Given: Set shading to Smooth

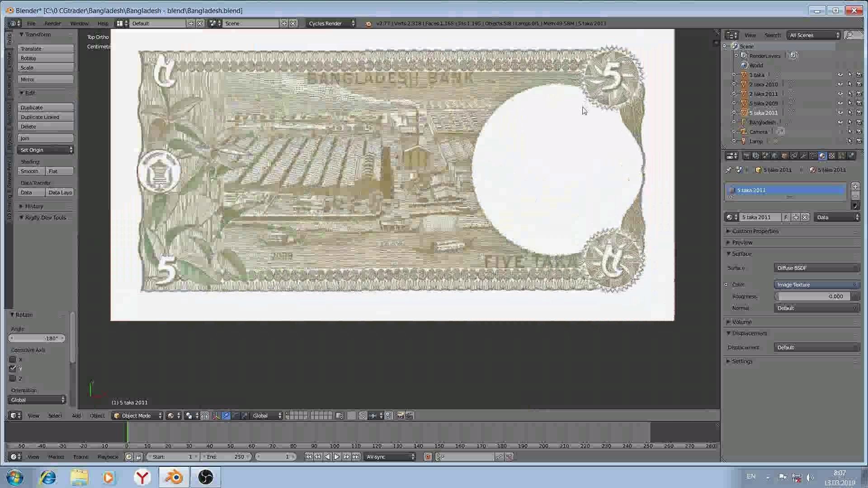Looking at the screenshot, I should 31,171.
